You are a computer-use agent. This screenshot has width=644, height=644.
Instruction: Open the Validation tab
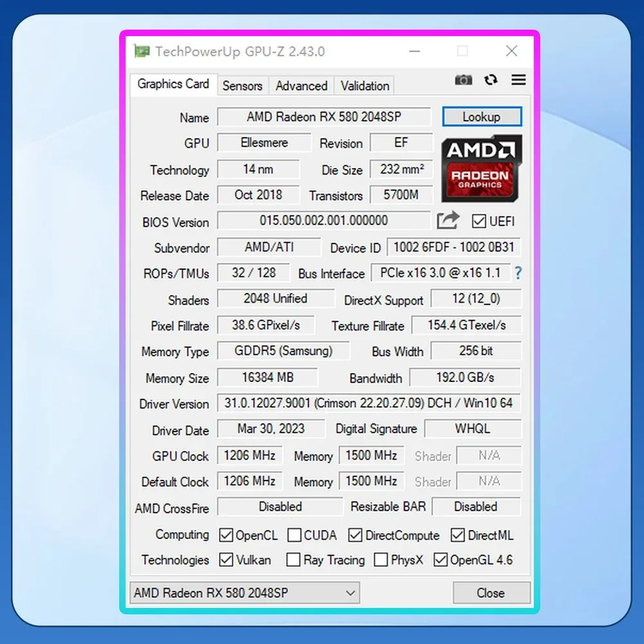point(365,86)
